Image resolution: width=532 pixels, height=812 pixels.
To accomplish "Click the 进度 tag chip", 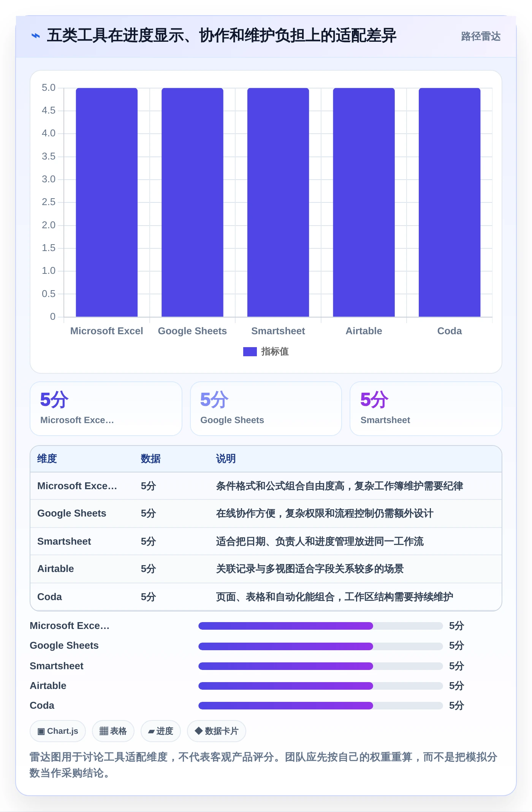I will (x=161, y=731).
